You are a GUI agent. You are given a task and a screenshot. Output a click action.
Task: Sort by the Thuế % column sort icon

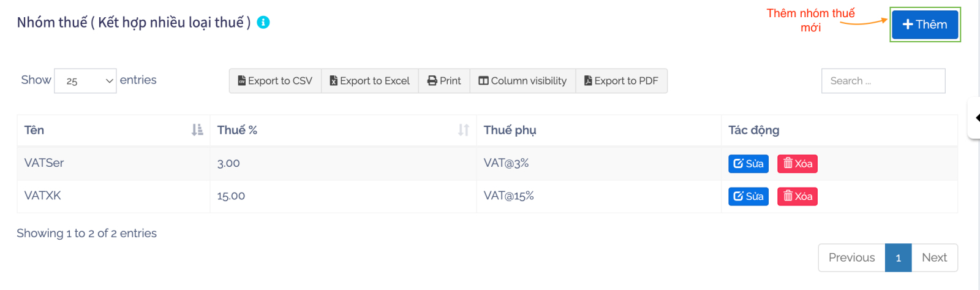[x=464, y=130]
